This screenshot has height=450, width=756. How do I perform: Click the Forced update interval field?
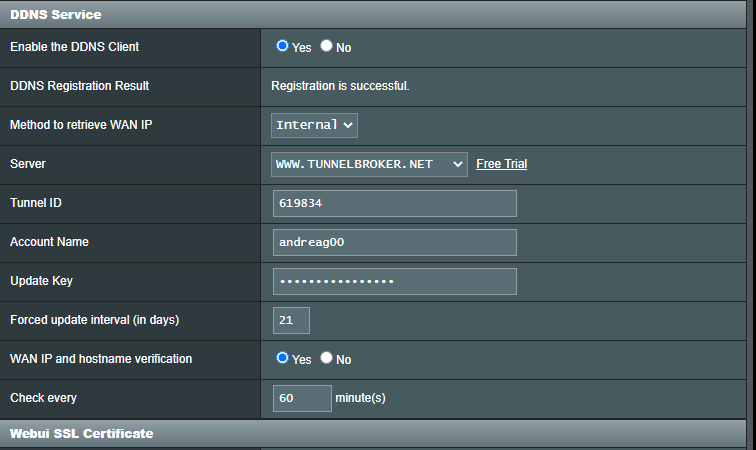click(291, 320)
